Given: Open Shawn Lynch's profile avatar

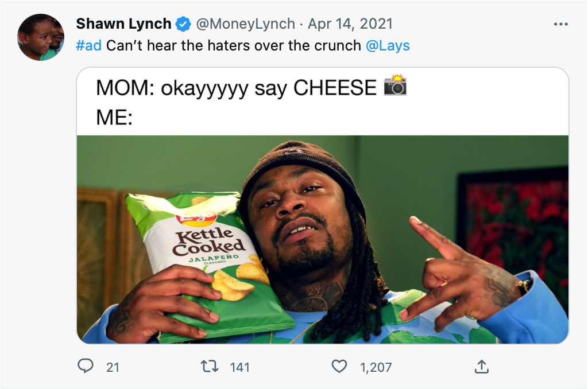Looking at the screenshot, I should pos(41,37).
